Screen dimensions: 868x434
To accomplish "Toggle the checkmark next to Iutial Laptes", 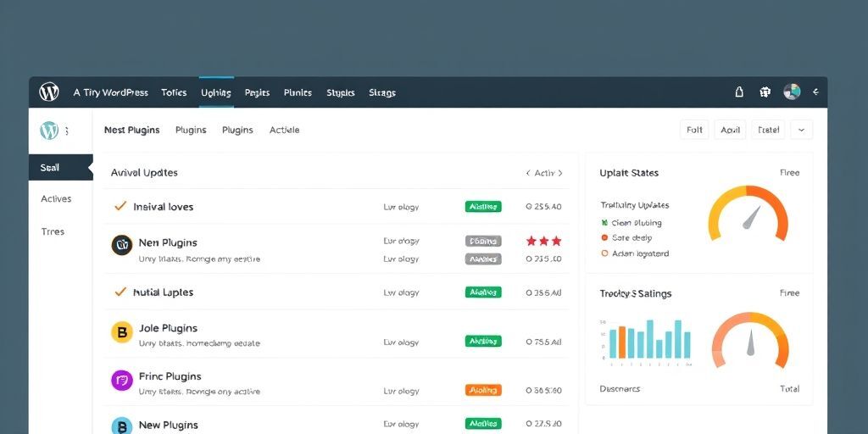I will point(120,292).
